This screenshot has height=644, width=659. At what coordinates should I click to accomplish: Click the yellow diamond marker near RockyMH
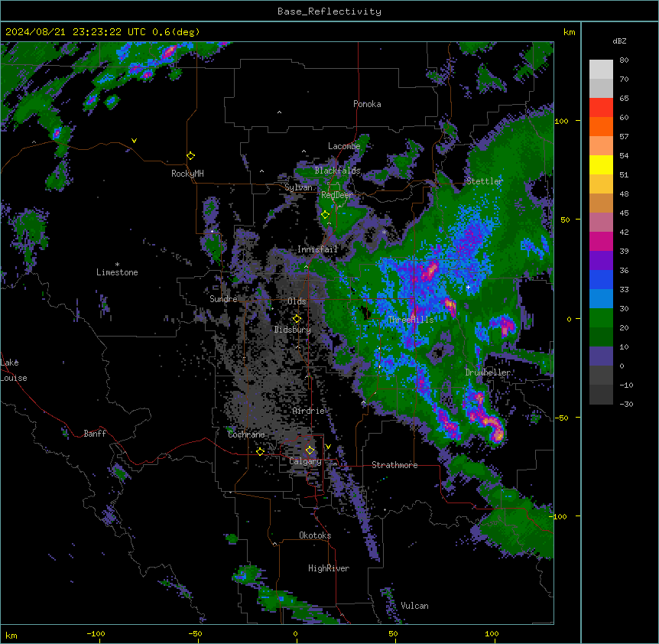tap(191, 156)
